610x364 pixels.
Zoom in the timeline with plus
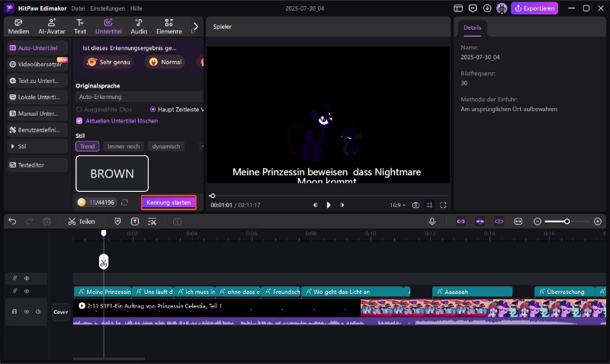598,222
